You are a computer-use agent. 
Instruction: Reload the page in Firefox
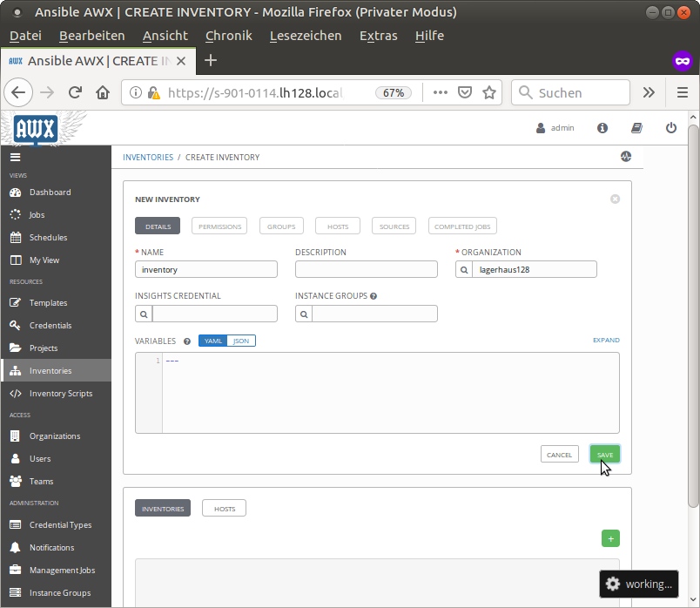pos(75,93)
